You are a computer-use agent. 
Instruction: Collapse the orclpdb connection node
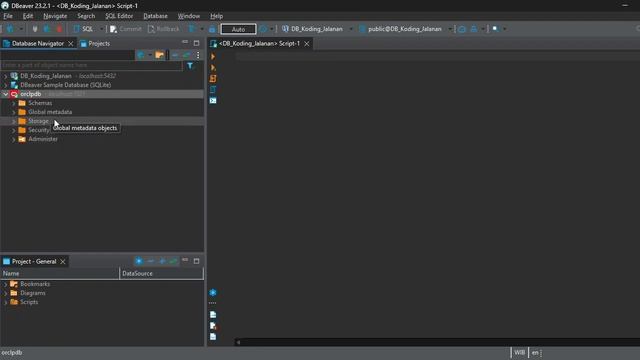5,94
